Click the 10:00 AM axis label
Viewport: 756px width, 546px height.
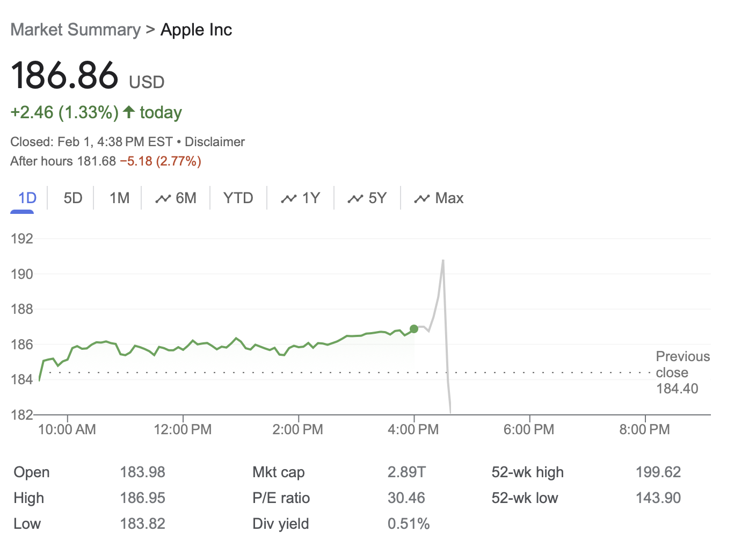click(x=67, y=429)
